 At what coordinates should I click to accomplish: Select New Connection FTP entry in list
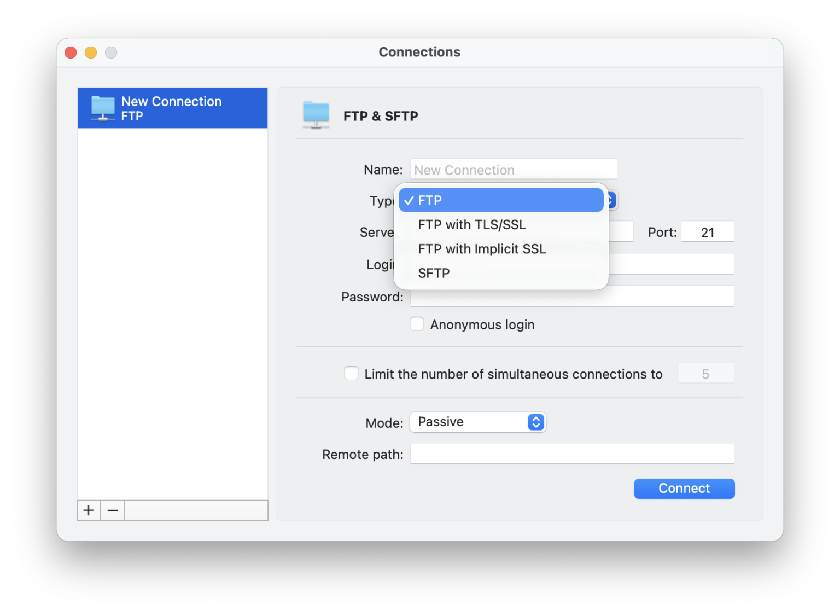point(173,108)
